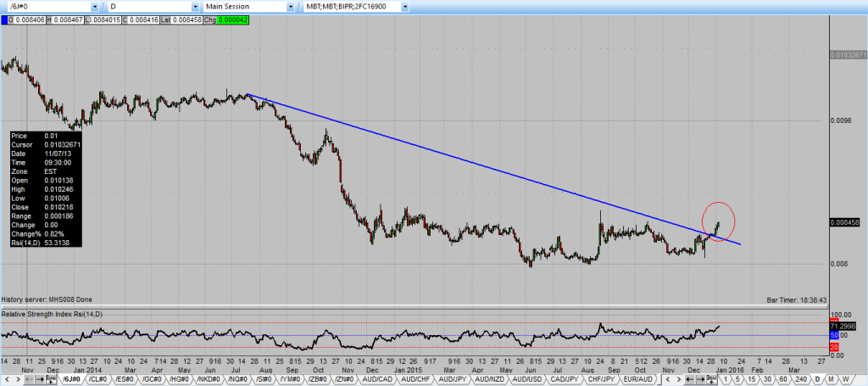
Task: Click the Sym add-symbol icon
Action: pos(51,379)
